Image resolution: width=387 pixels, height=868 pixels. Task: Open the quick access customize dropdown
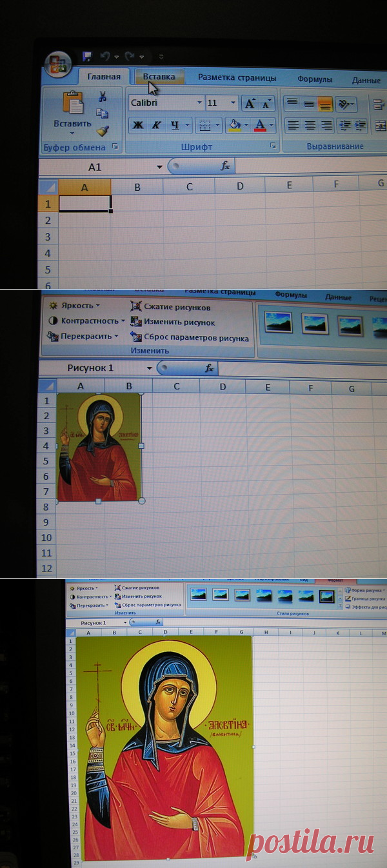161,57
